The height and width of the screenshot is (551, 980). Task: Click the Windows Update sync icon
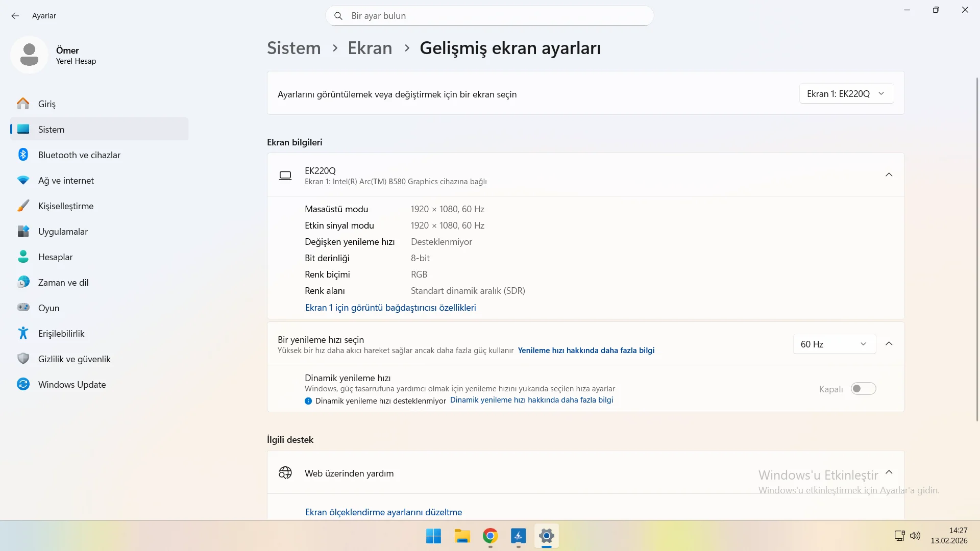[x=23, y=384]
